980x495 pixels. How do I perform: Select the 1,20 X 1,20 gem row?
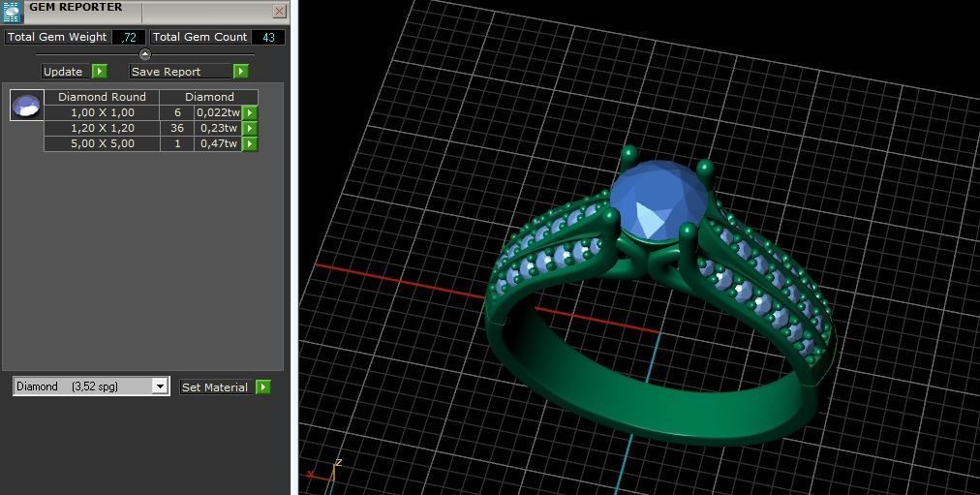click(x=103, y=128)
